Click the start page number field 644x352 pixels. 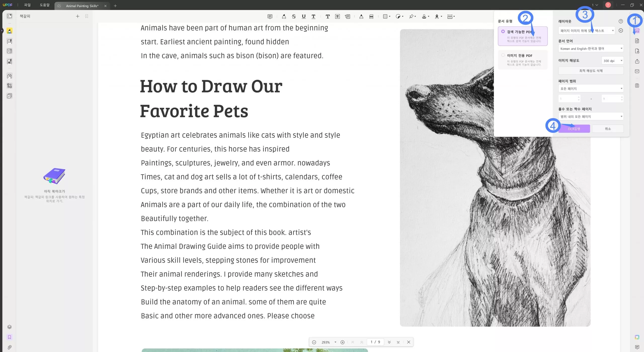(x=569, y=99)
